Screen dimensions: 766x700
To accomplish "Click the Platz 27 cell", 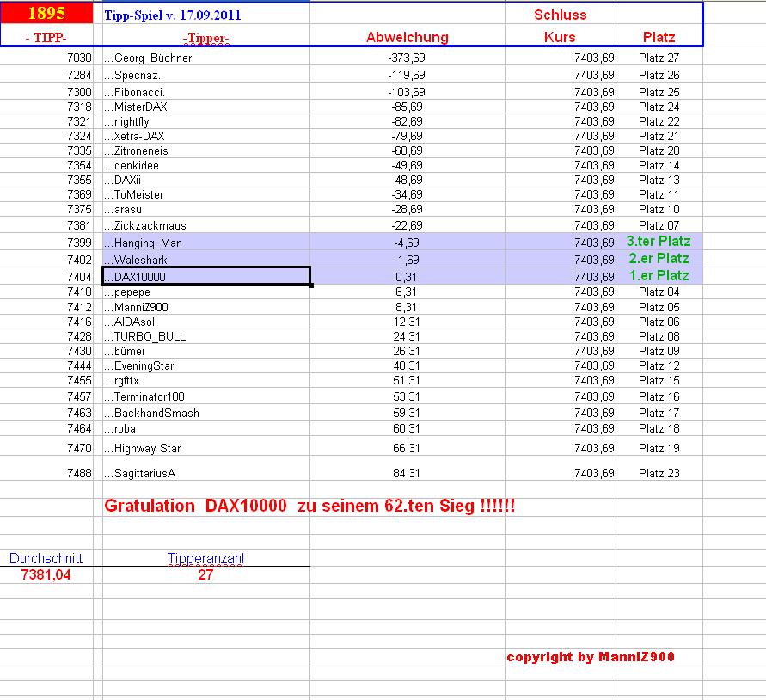I will [659, 58].
